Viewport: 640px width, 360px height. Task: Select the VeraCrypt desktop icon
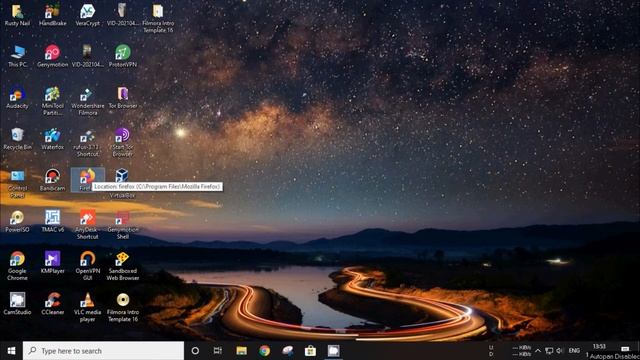[x=87, y=15]
